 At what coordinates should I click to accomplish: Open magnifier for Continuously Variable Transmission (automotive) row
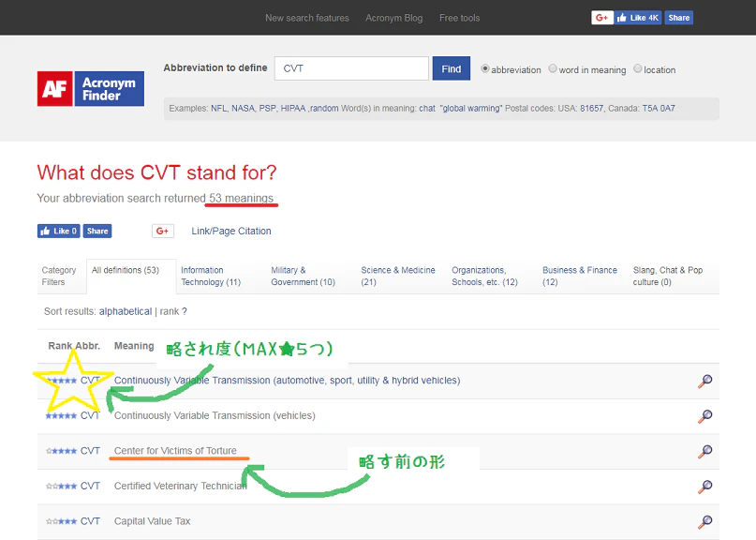click(704, 381)
